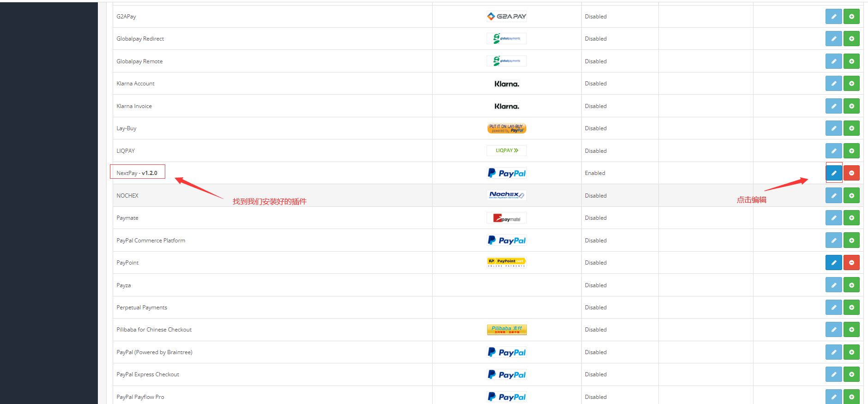Edit the PayPoint extension
868x404 pixels.
[833, 263]
